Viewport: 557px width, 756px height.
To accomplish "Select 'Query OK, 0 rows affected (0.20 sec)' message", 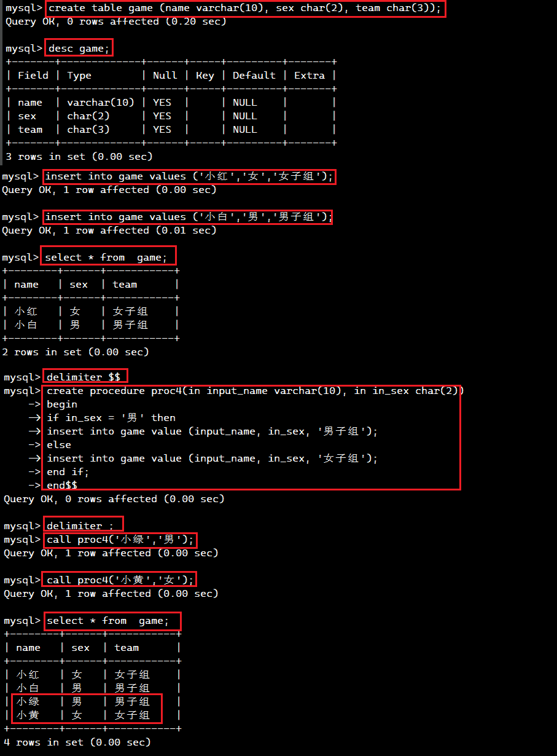I will pos(116,22).
